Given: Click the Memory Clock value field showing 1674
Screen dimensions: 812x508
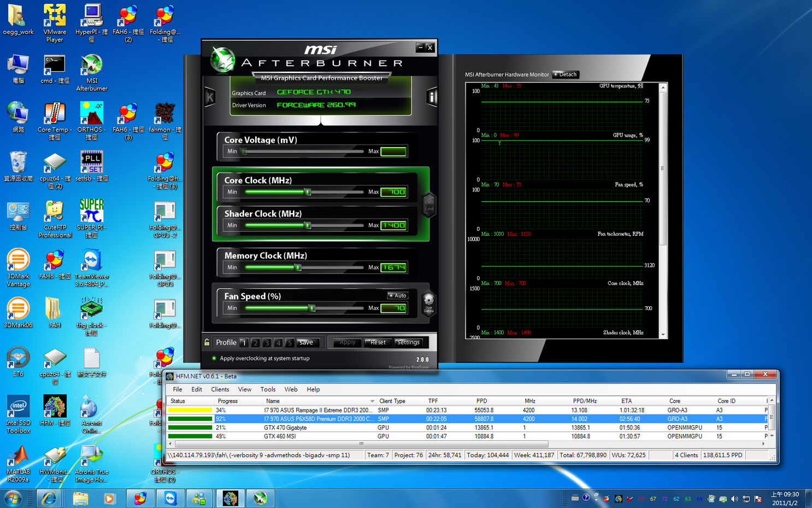Looking at the screenshot, I should [x=393, y=267].
